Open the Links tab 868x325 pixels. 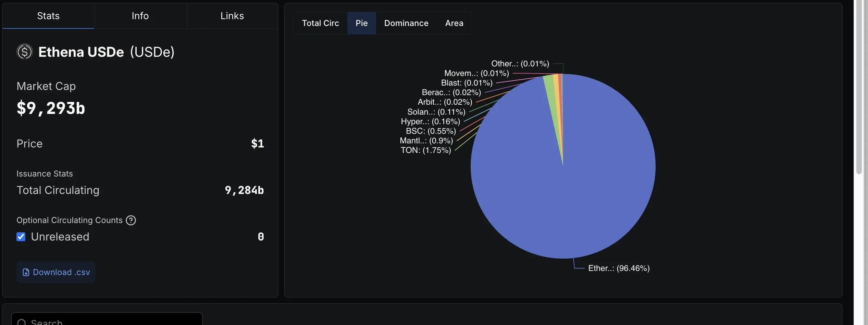coord(232,16)
